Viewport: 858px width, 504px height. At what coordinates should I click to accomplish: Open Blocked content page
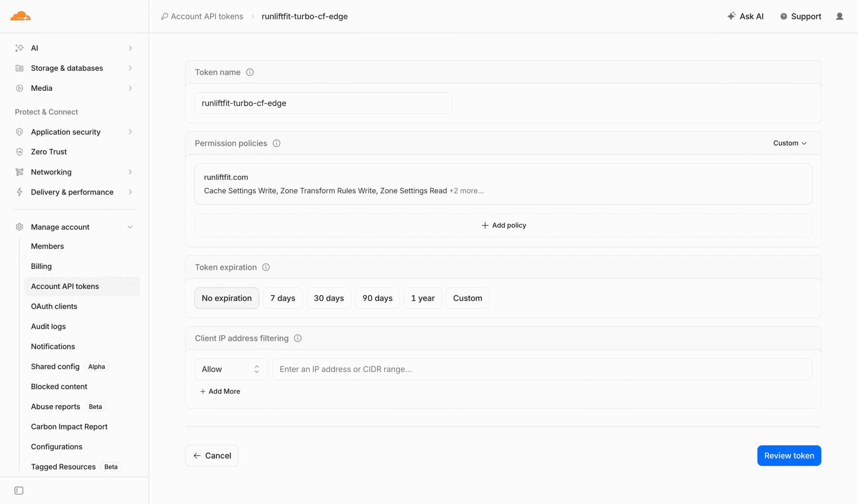pos(59,386)
